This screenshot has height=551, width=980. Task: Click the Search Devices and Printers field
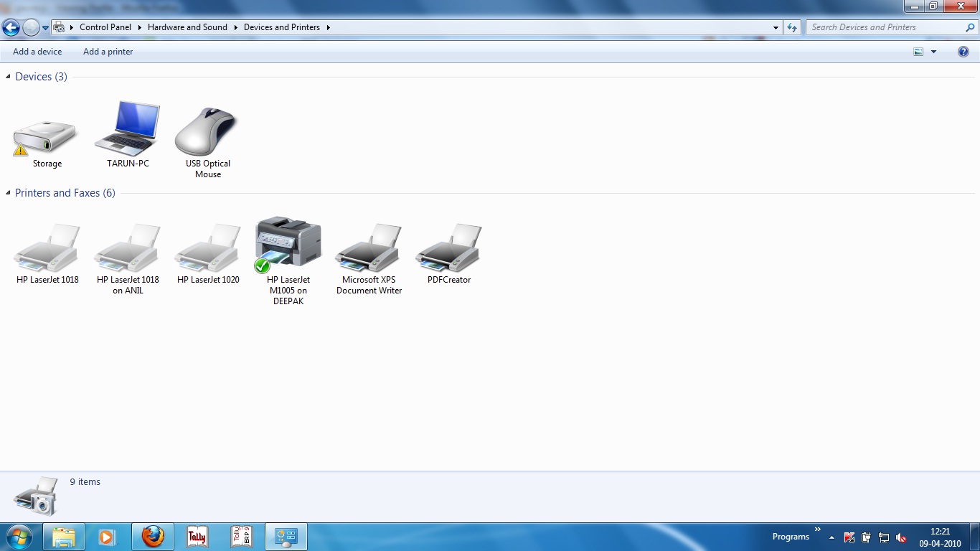pyautogui.click(x=886, y=27)
